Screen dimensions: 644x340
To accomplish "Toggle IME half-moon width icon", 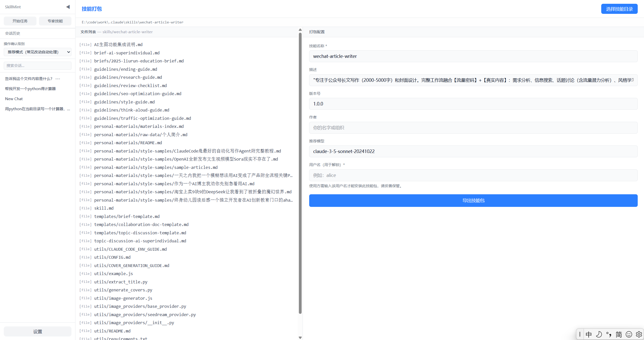I will [599, 334].
